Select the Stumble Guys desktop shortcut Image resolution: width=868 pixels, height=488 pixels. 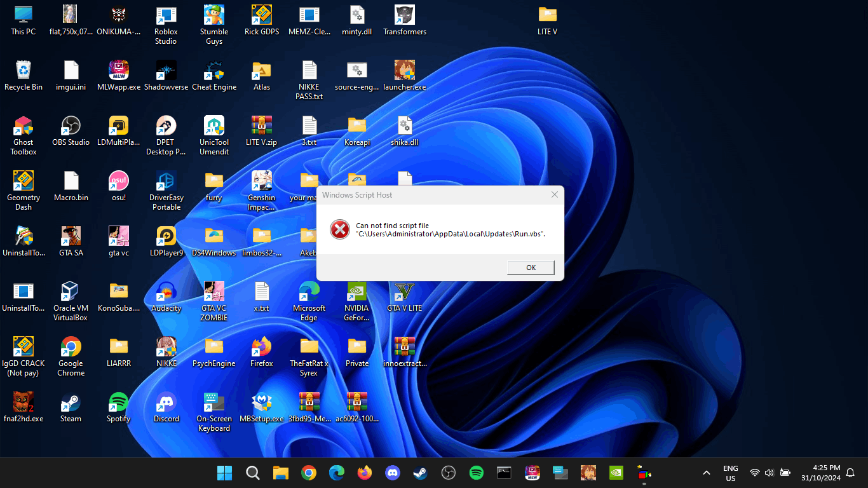pyautogui.click(x=214, y=25)
